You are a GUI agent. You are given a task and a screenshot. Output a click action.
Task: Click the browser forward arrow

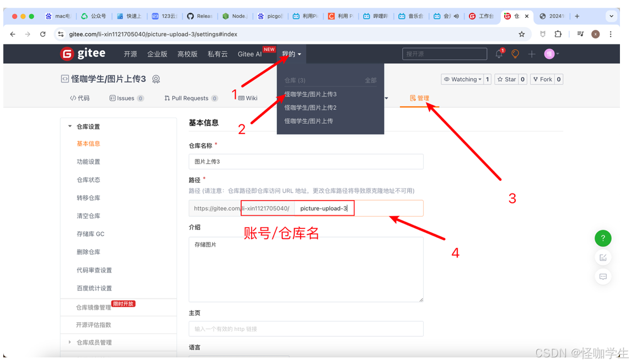[28, 34]
